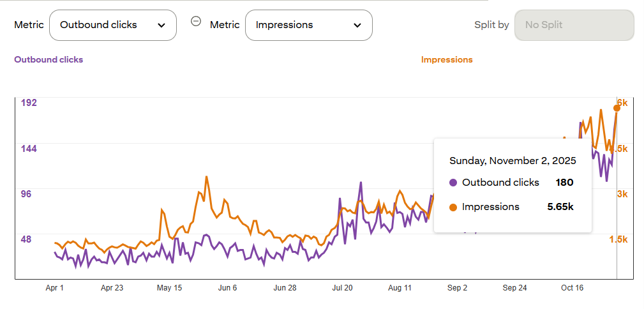This screenshot has width=644, height=309.
Task: Click the Sunday, November 2, 2025 tooltip heading
Action: [x=513, y=160]
